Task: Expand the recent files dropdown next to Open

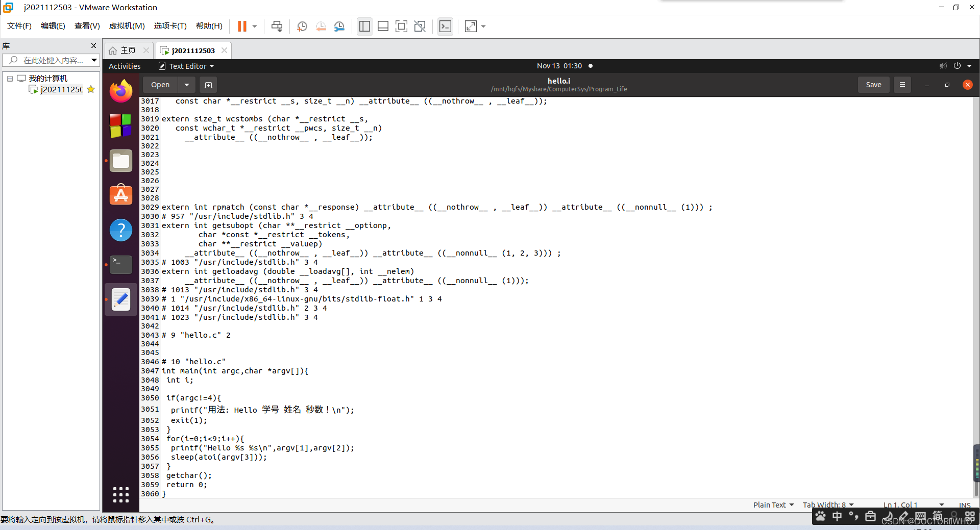Action: coord(187,85)
